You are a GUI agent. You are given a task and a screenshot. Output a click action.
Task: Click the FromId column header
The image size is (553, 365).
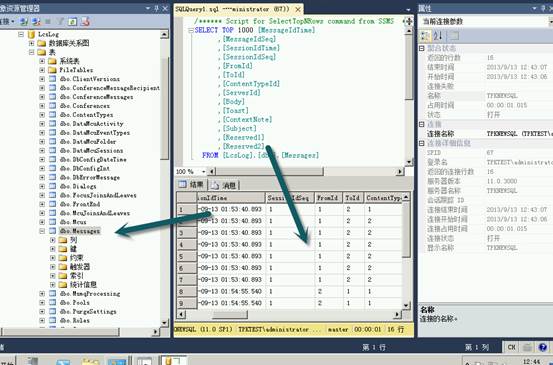(328, 198)
